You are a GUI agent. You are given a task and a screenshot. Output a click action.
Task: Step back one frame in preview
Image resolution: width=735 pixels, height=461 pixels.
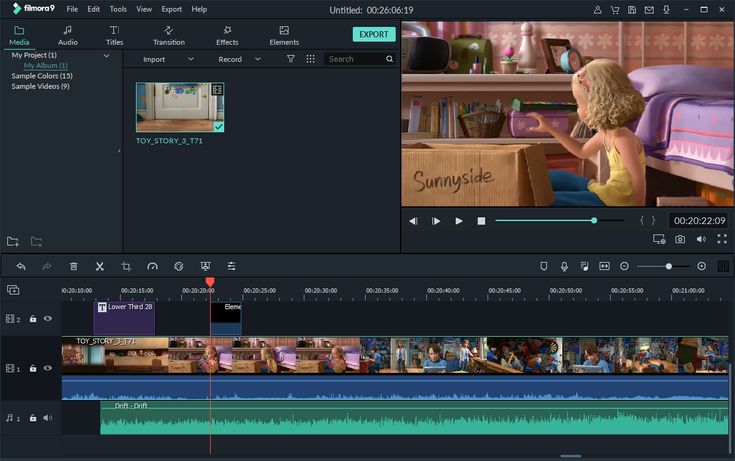(413, 221)
